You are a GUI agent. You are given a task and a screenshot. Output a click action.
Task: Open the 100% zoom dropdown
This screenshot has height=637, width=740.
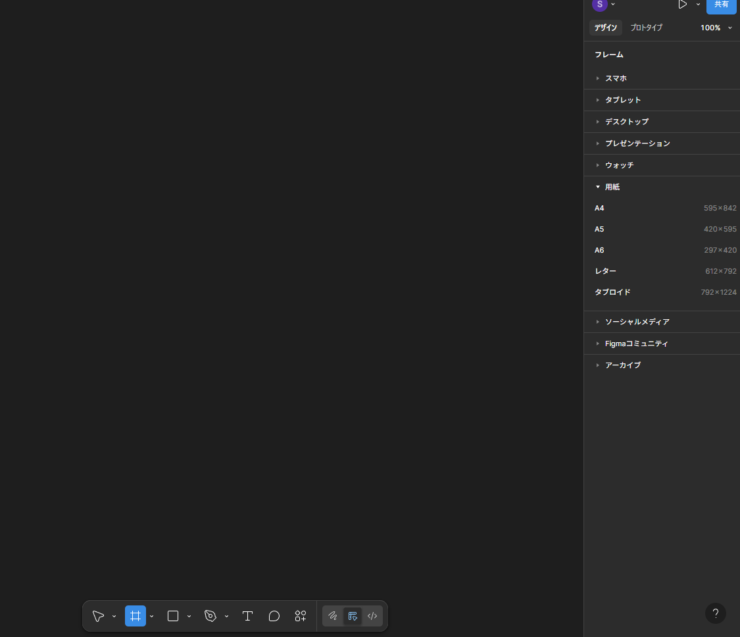[x=716, y=28]
